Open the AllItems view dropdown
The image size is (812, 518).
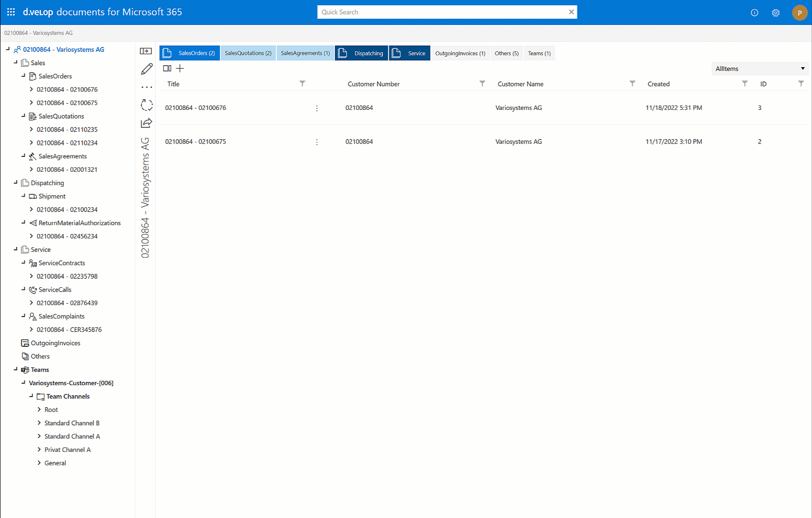(x=760, y=69)
